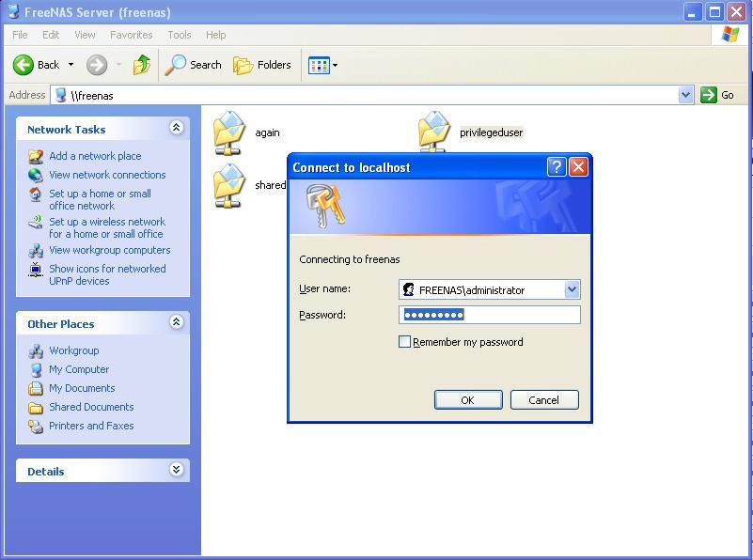The height and width of the screenshot is (560, 753).
Task: Select the 'again' network share icon
Action: pos(230,132)
